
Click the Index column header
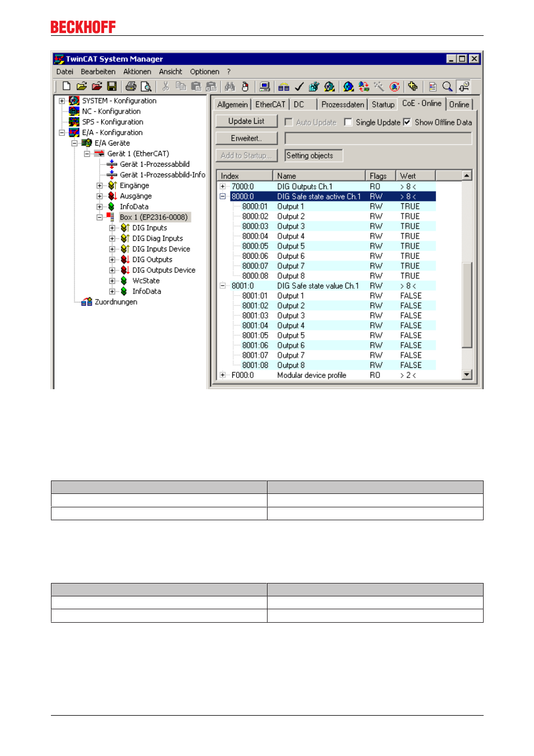click(245, 176)
